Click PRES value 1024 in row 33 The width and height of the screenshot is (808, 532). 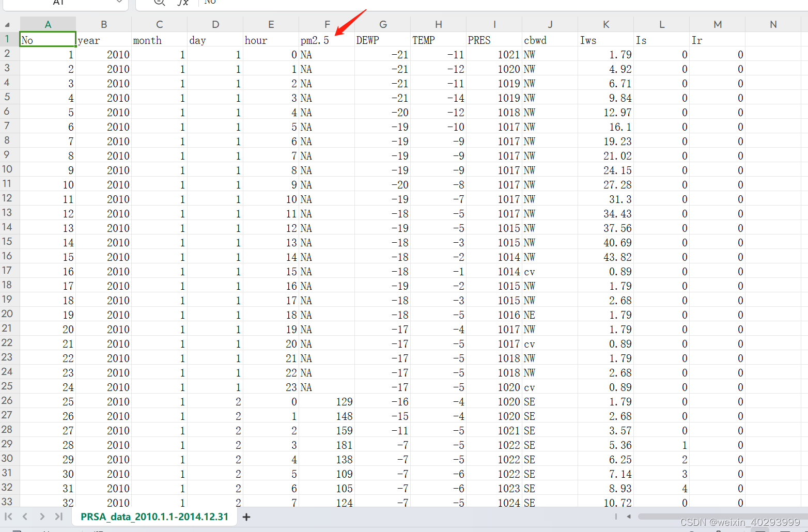tap(494, 502)
